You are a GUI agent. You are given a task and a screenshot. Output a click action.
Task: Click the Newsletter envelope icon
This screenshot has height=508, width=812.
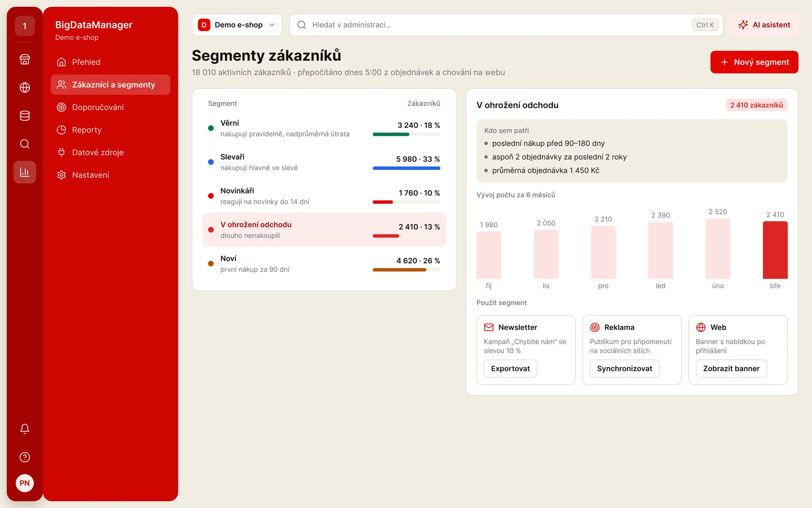tap(488, 327)
